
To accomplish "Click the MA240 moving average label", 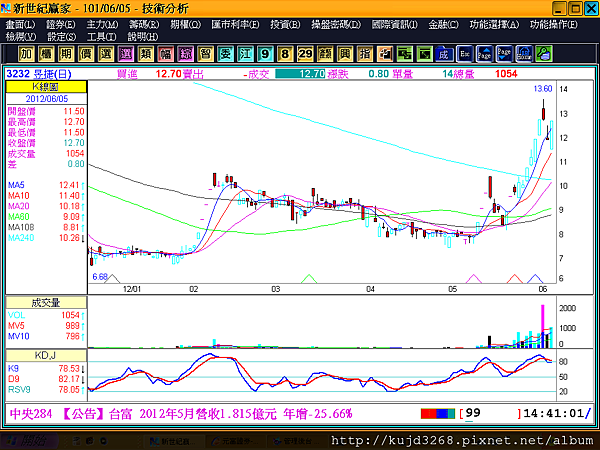I will tap(21, 238).
